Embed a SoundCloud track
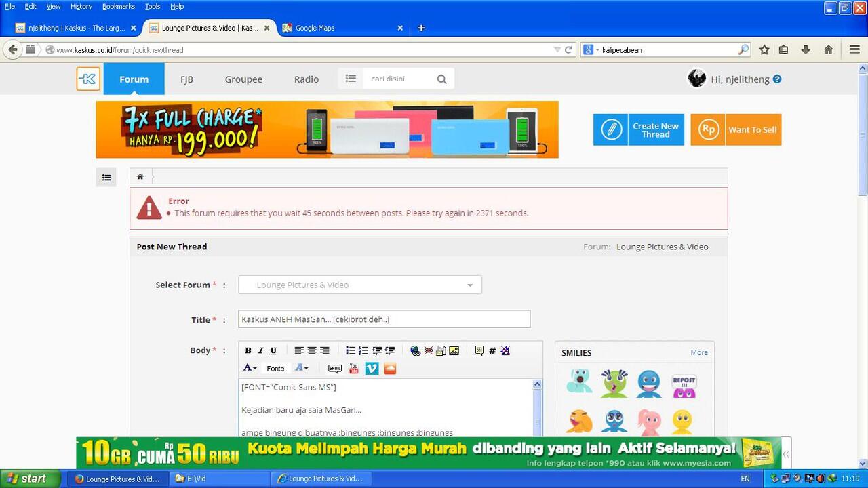868x488 pixels. (390, 369)
